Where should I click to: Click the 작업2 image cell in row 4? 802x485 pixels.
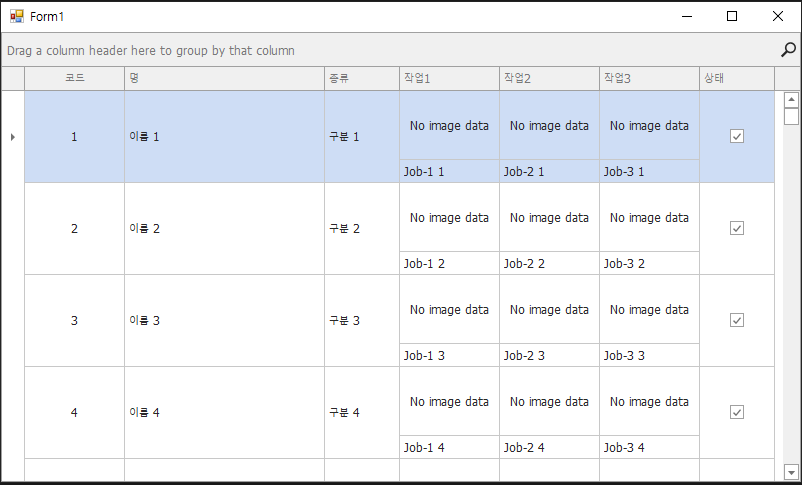click(x=549, y=402)
